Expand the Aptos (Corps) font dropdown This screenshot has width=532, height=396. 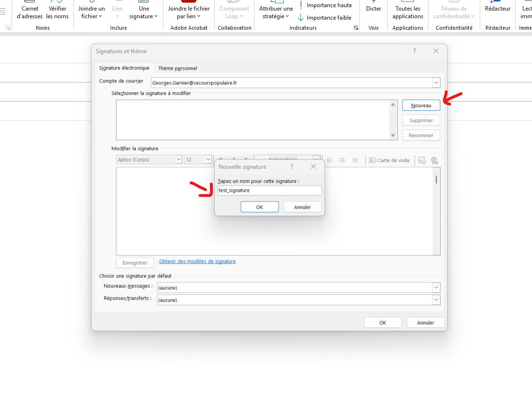point(179,160)
